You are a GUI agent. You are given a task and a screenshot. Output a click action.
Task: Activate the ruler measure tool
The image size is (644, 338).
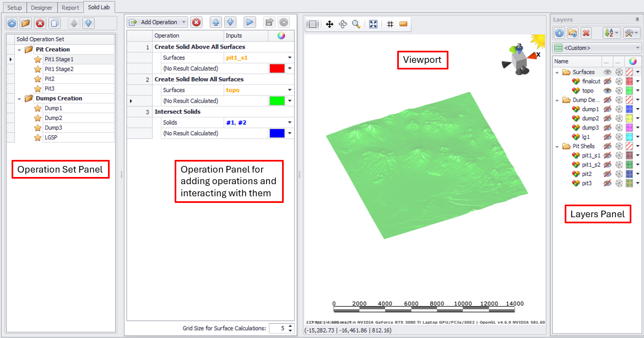403,24
